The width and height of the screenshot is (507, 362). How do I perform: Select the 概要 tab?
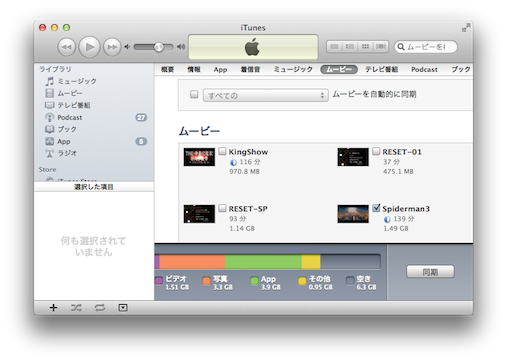click(x=167, y=69)
